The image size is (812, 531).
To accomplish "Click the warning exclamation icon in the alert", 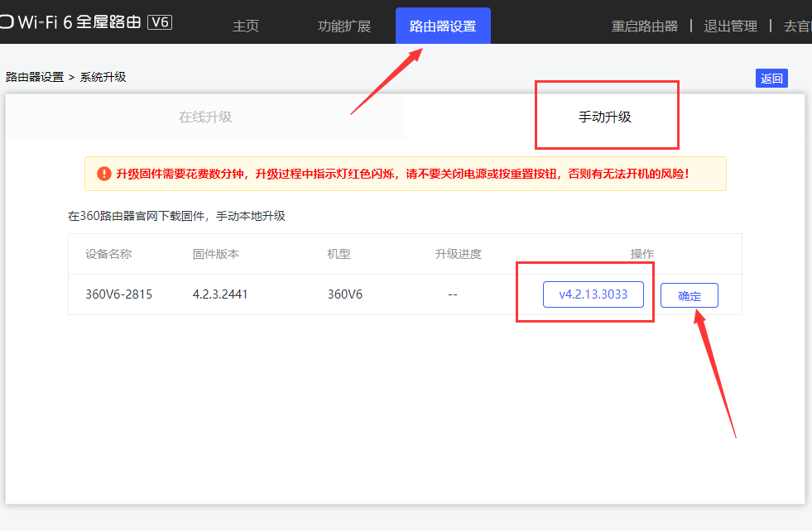I will 103,174.
